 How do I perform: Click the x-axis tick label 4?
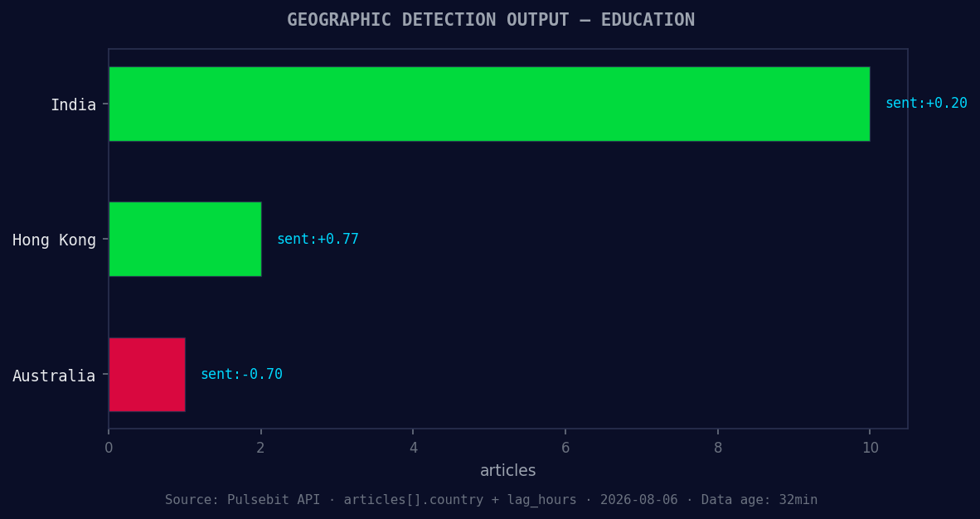pyautogui.click(x=413, y=448)
